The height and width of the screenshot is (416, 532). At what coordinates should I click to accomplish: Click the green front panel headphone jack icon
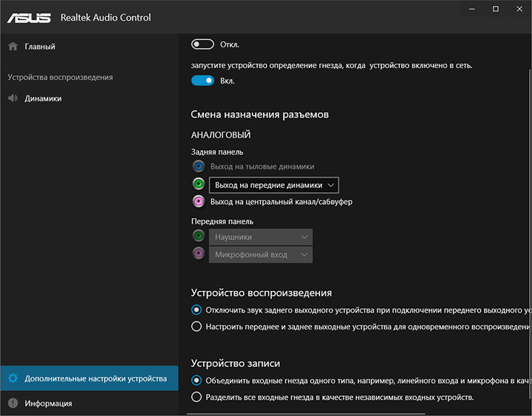[198, 236]
